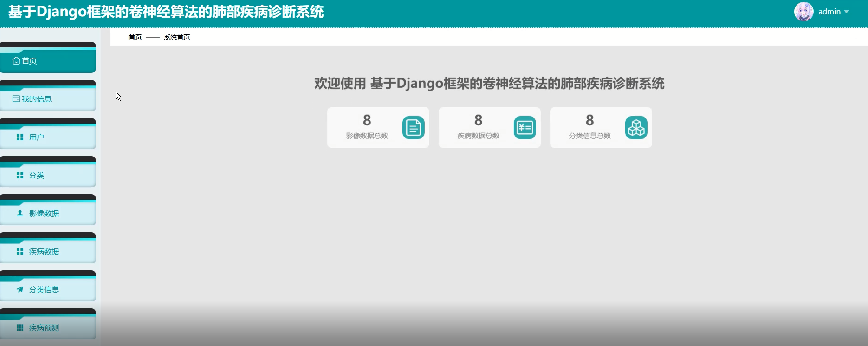Open the admin username menu
The image size is (868, 346).
coord(829,12)
